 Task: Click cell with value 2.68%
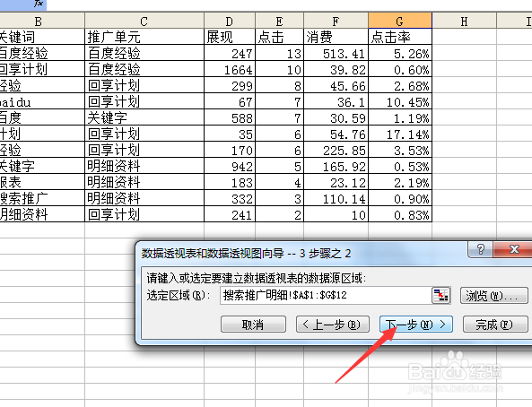coord(400,85)
